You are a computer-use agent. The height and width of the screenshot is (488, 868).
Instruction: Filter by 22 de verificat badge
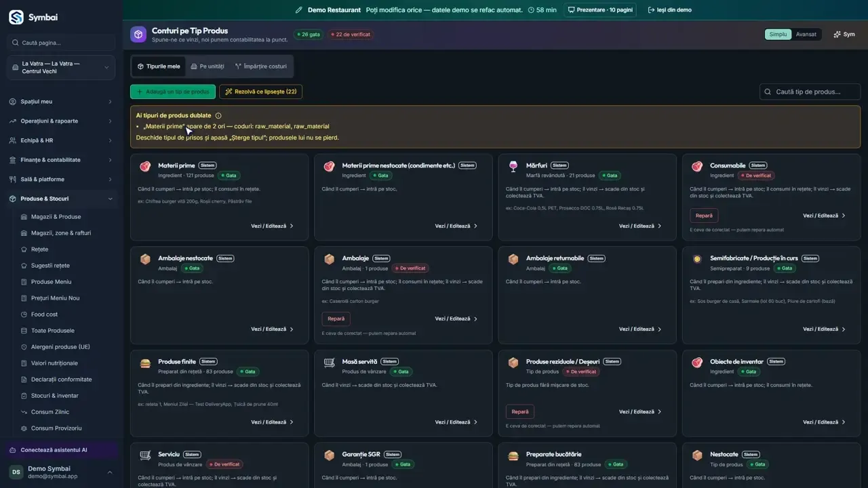click(x=351, y=35)
